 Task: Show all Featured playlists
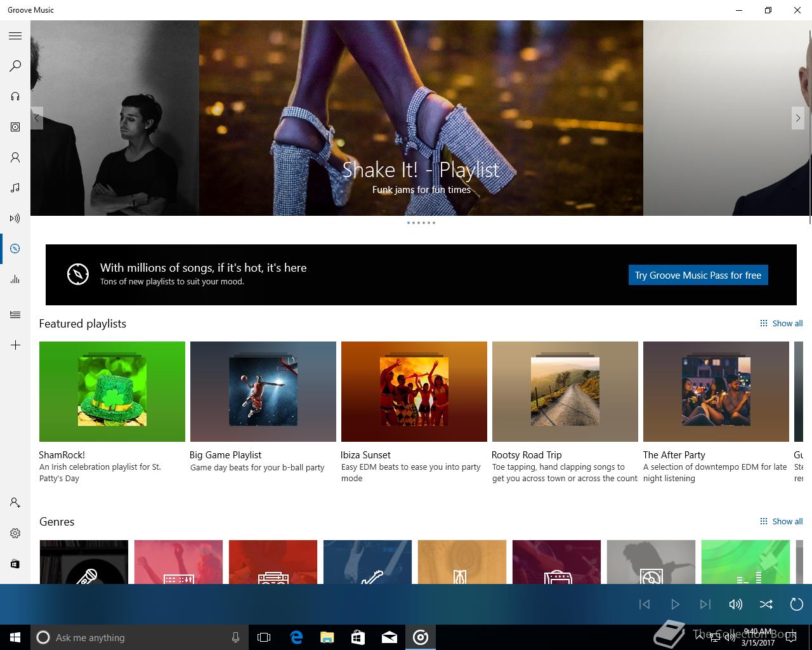click(781, 323)
